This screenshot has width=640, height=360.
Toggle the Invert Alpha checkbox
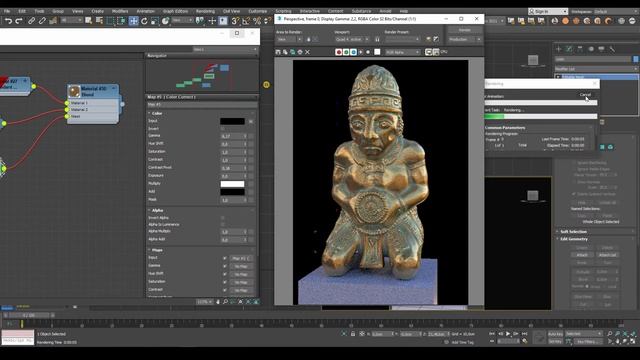tap(223, 218)
